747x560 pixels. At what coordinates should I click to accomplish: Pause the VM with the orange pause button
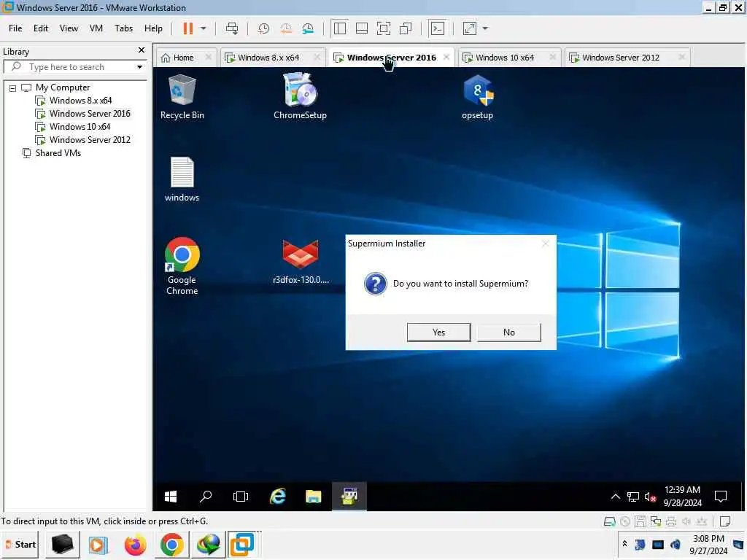pyautogui.click(x=188, y=28)
